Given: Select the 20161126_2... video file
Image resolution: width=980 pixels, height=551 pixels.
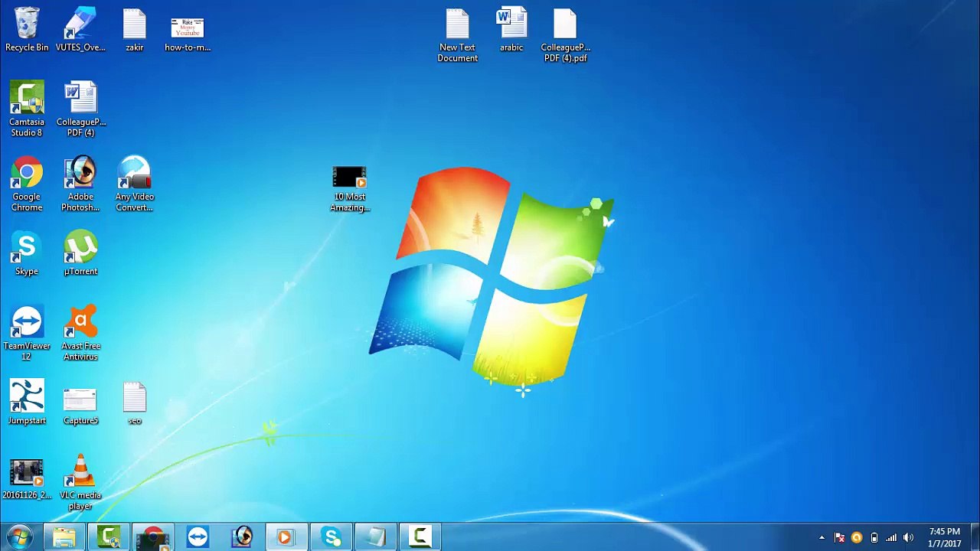Looking at the screenshot, I should pyautogui.click(x=27, y=479).
